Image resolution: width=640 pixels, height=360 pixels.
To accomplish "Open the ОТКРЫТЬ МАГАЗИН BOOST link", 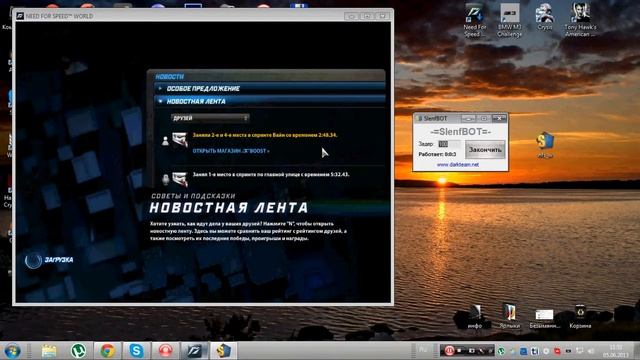I will [x=231, y=151].
